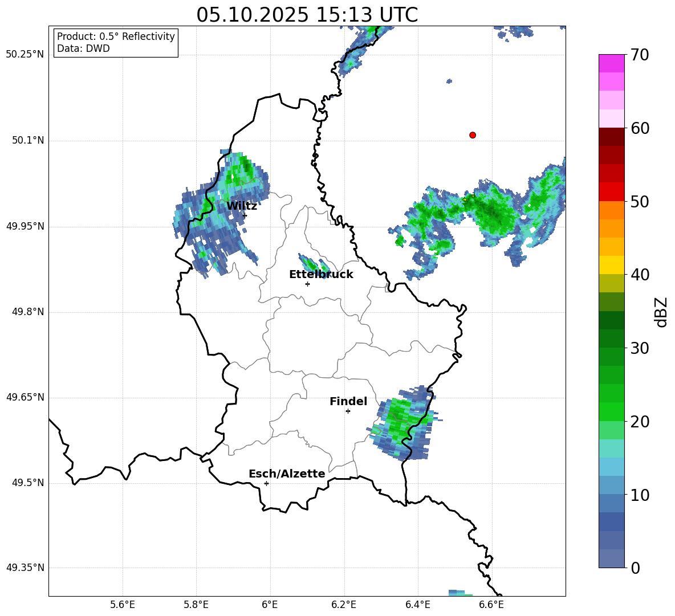
Task: Click the red dot radar site marker
Action: (x=472, y=135)
